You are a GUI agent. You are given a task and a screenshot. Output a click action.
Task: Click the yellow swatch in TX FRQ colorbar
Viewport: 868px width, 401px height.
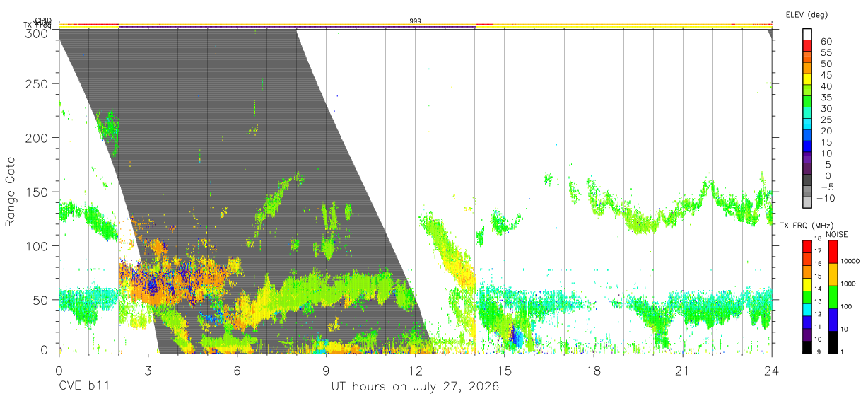click(x=807, y=284)
